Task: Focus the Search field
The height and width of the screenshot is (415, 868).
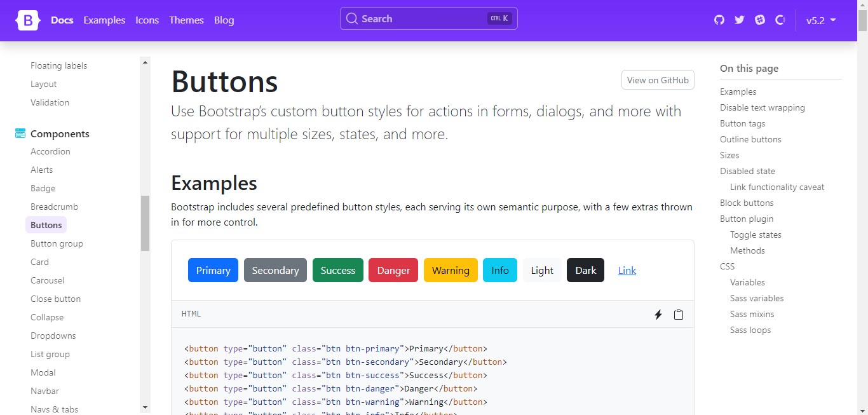Action: pos(429,18)
